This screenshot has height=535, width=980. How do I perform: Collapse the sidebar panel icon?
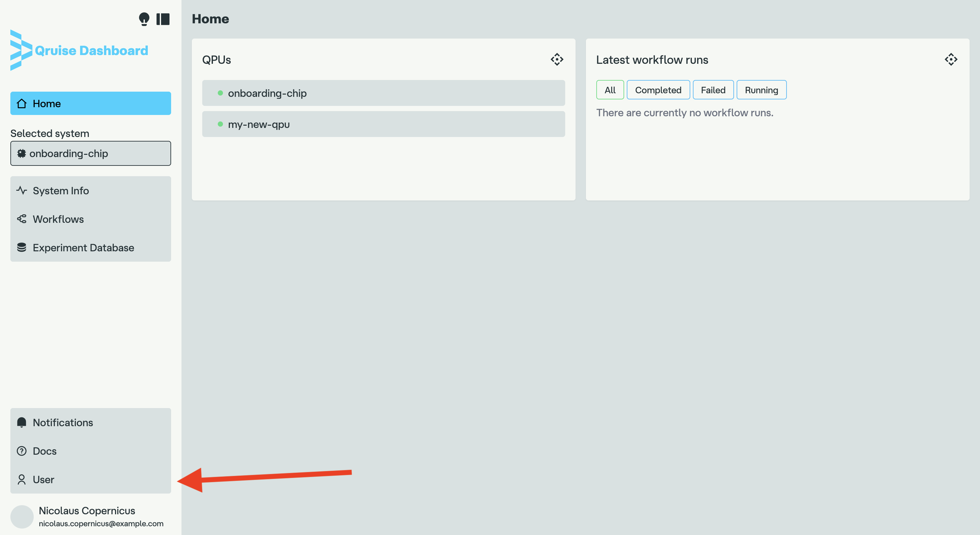(x=163, y=19)
